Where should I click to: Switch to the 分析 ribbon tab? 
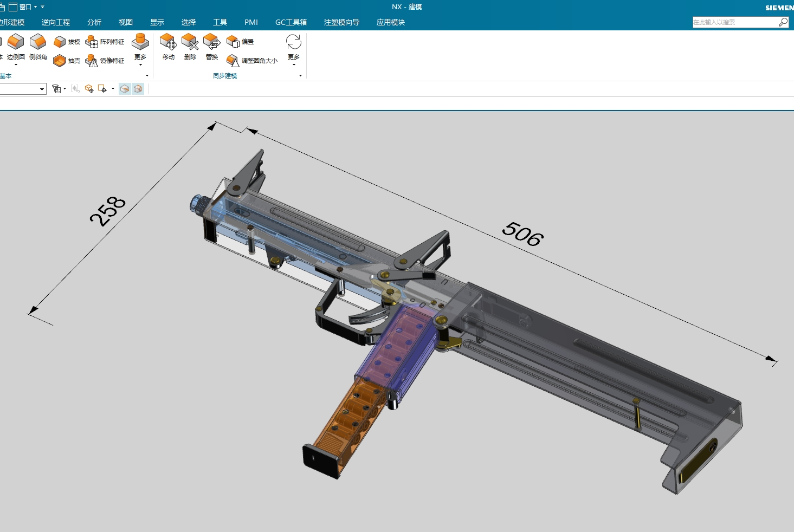(x=94, y=22)
